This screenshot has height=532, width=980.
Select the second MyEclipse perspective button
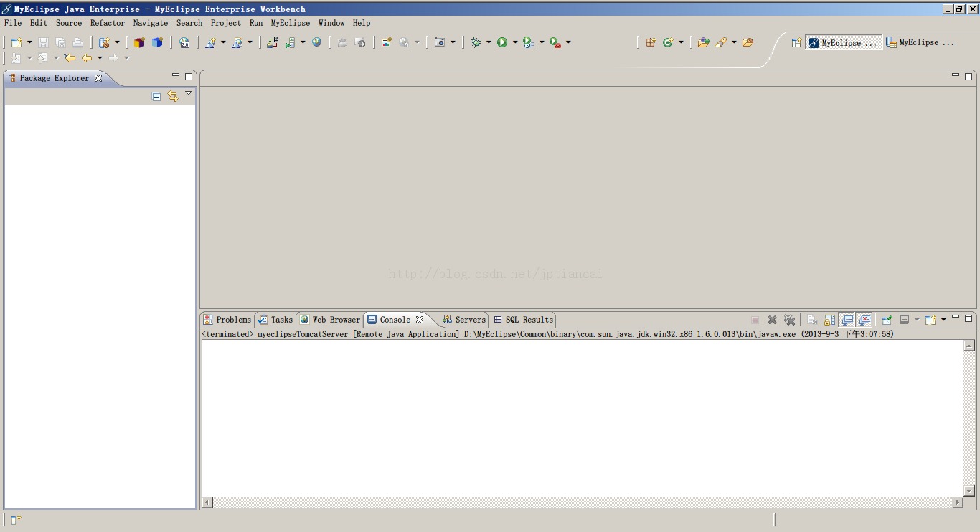(x=920, y=43)
